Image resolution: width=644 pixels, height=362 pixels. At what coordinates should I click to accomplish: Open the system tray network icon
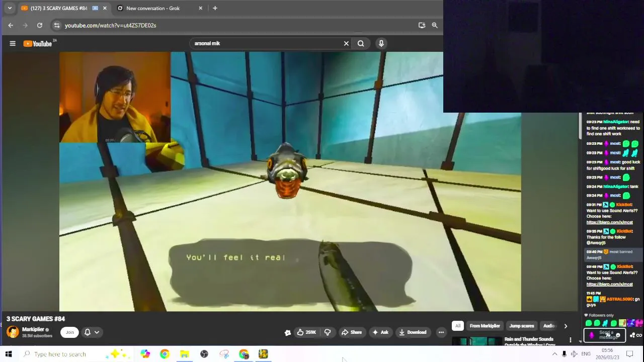(574, 354)
